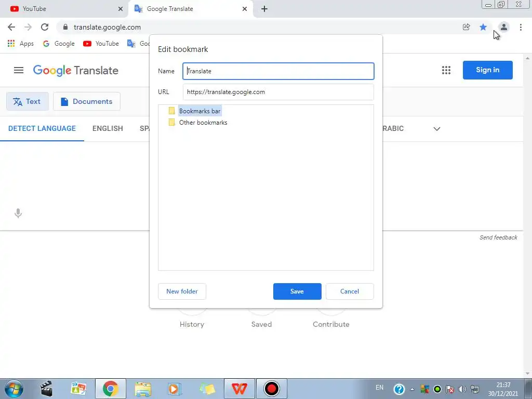The width and height of the screenshot is (532, 399).
Task: Click the Name field in Edit bookmark
Action: click(278, 71)
